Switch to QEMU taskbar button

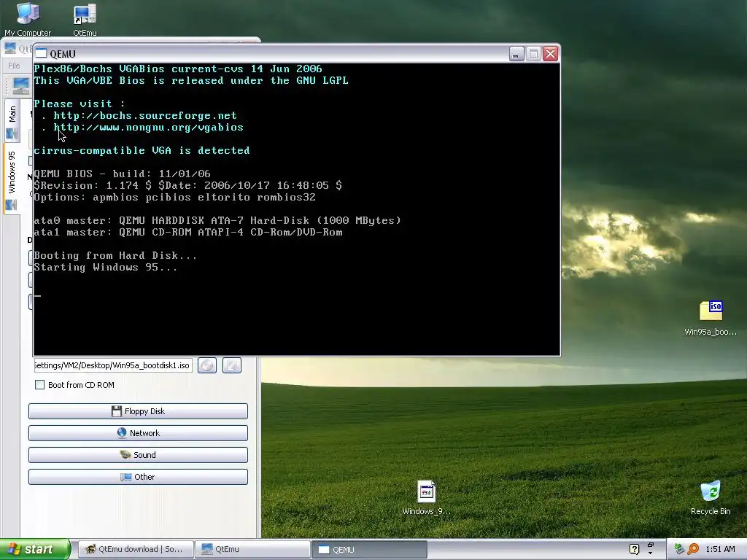click(x=369, y=549)
